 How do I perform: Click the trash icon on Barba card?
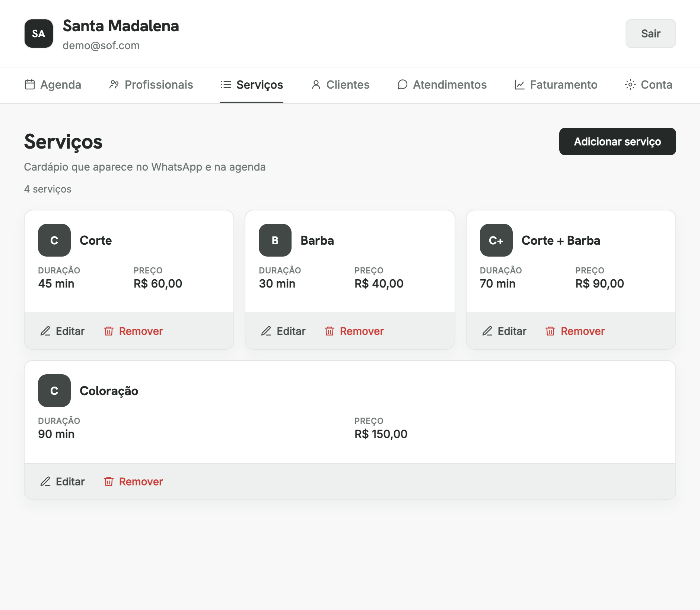click(x=330, y=331)
